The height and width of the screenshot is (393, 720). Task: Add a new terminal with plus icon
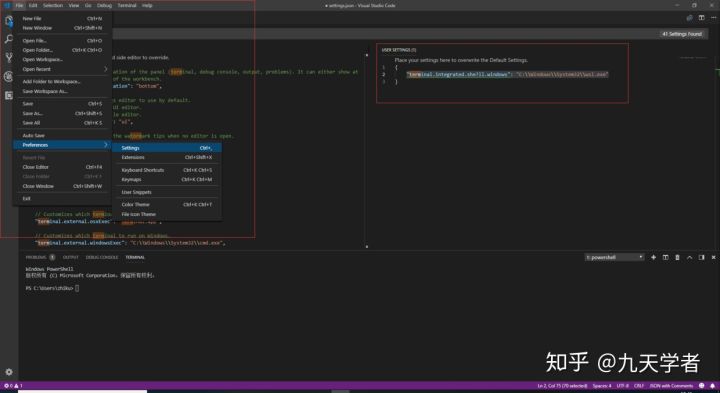[653, 258]
